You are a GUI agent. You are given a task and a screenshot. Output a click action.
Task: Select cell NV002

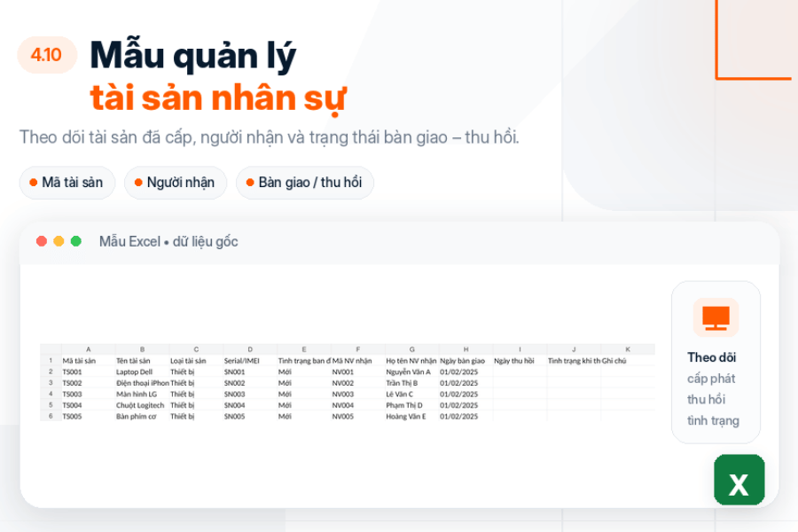[x=358, y=383]
